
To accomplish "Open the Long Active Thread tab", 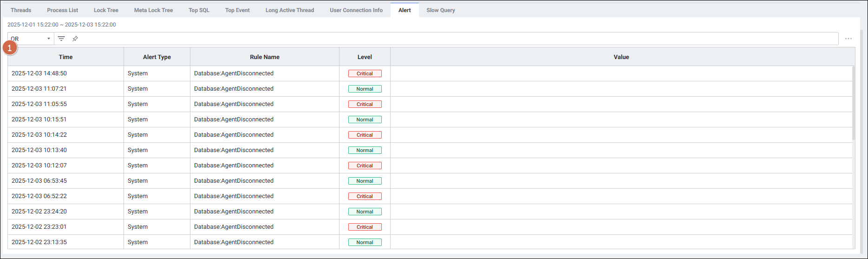I will click(x=289, y=10).
